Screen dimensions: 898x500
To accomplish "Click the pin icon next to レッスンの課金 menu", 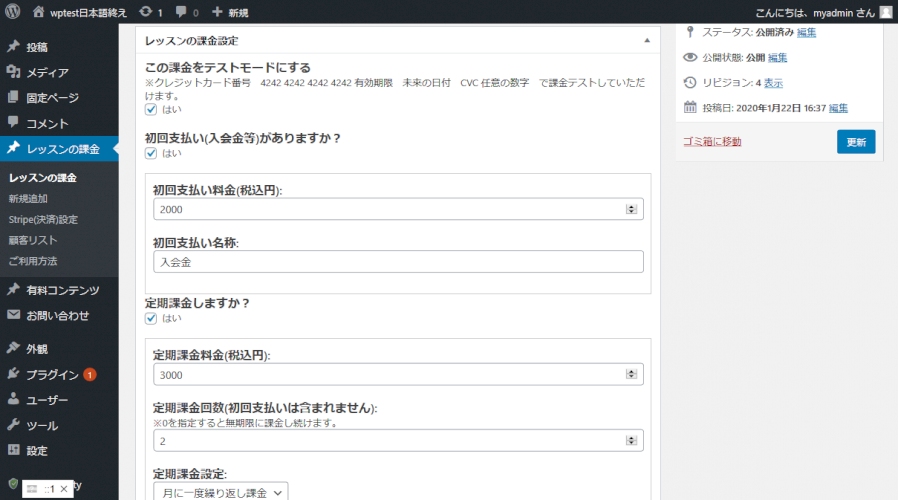I will click(14, 148).
